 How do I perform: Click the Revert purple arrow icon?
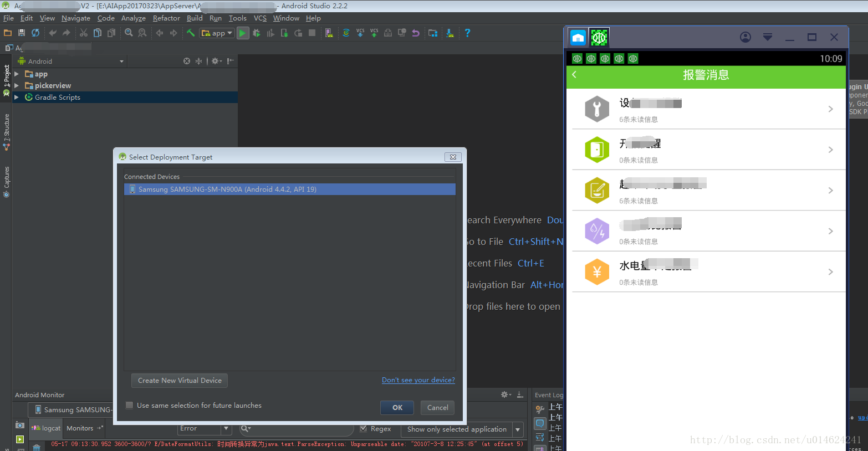[x=416, y=33]
